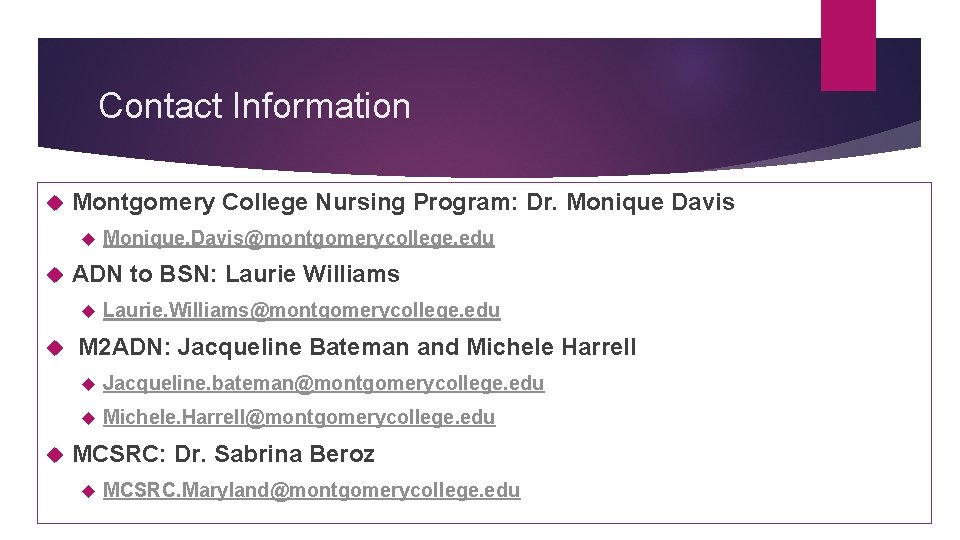This screenshot has width=960, height=540.
Task: Select the M2ADN Jacqueline Bateman line
Action: (x=358, y=347)
